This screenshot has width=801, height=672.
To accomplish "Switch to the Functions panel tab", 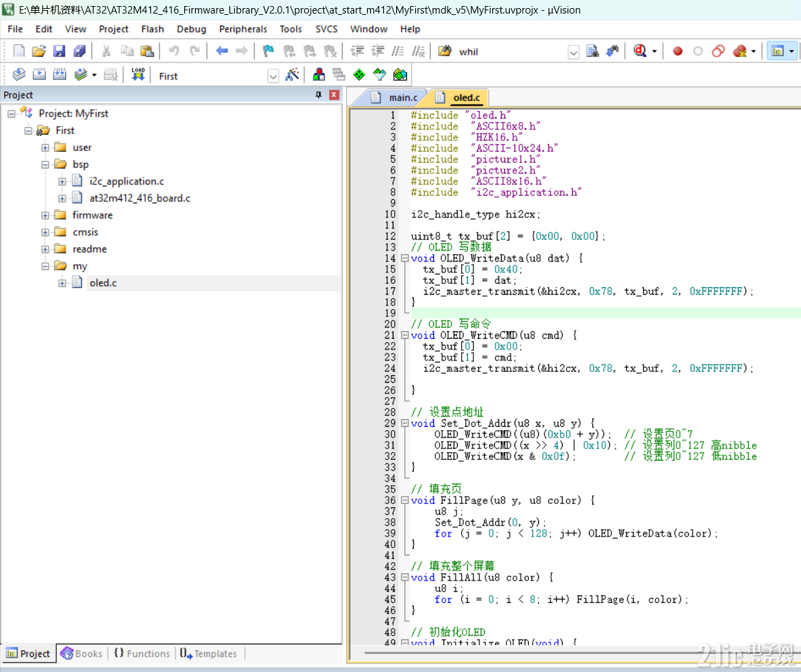I will (x=142, y=654).
